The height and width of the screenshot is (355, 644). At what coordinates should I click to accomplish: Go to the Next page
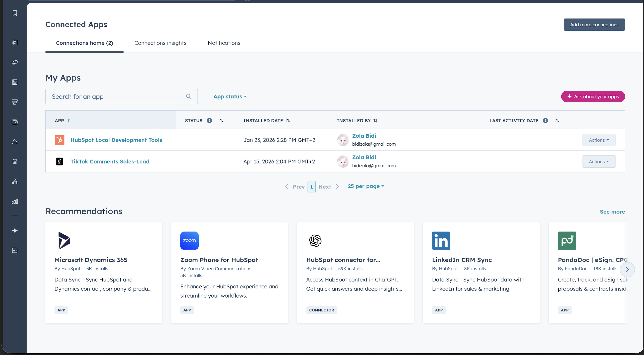pyautogui.click(x=329, y=187)
